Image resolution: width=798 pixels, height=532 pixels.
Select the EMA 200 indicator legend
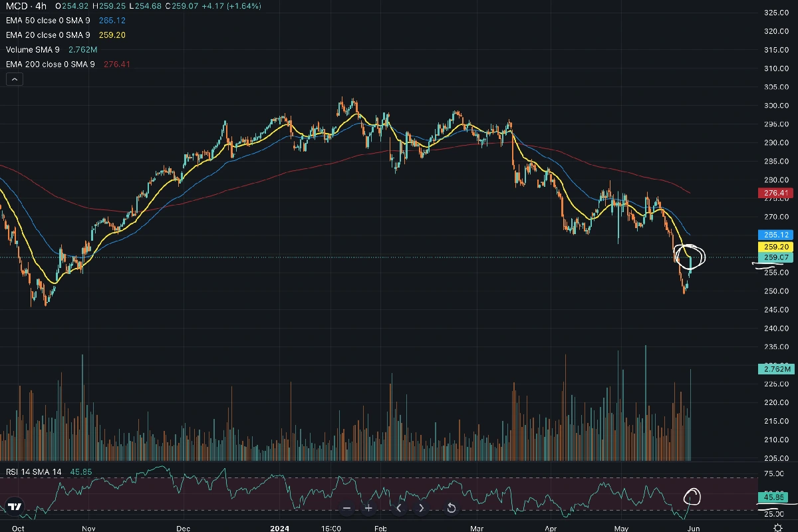coord(50,65)
